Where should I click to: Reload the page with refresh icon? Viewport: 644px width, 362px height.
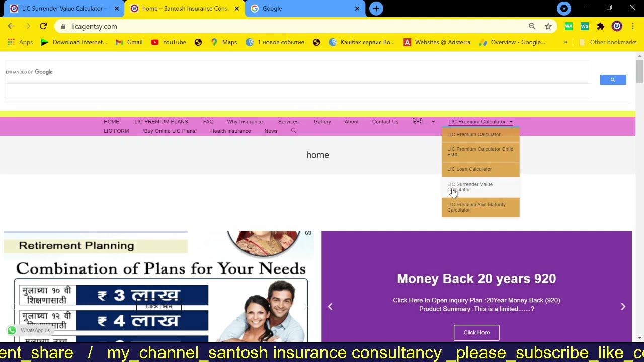coord(43,26)
